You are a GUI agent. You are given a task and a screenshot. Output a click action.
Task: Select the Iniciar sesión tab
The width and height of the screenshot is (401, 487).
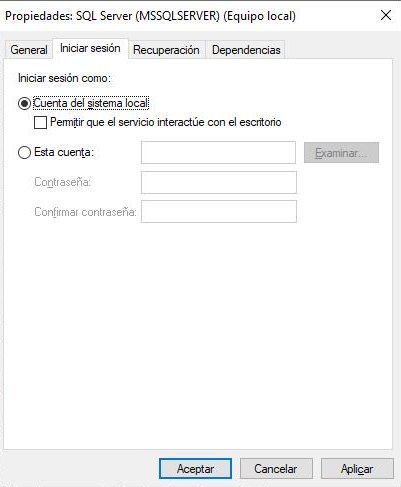tap(90, 48)
